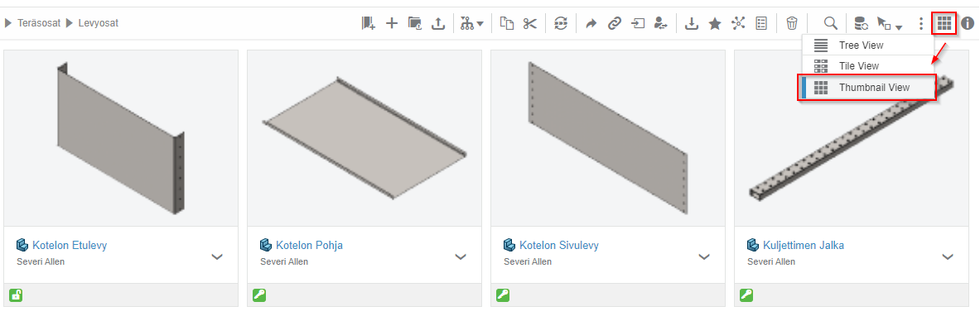The width and height of the screenshot is (980, 321).
Task: Click the green key badge under Kuljettimen Jalka
Action: pyautogui.click(x=746, y=295)
